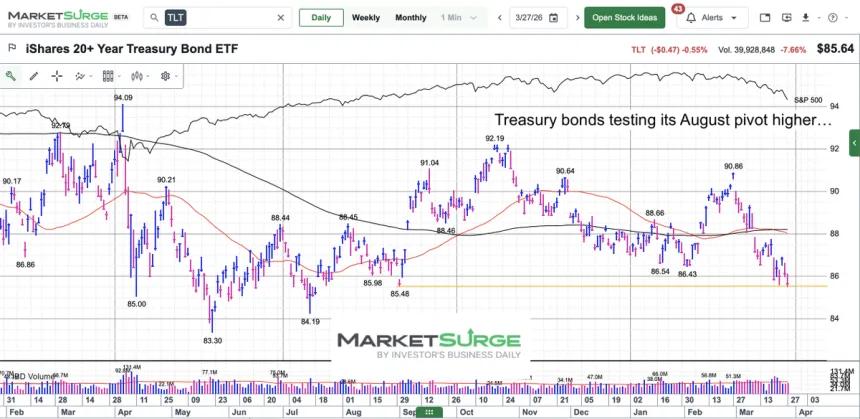
Task: Click the Apr month label at far right
Action: [x=804, y=412]
